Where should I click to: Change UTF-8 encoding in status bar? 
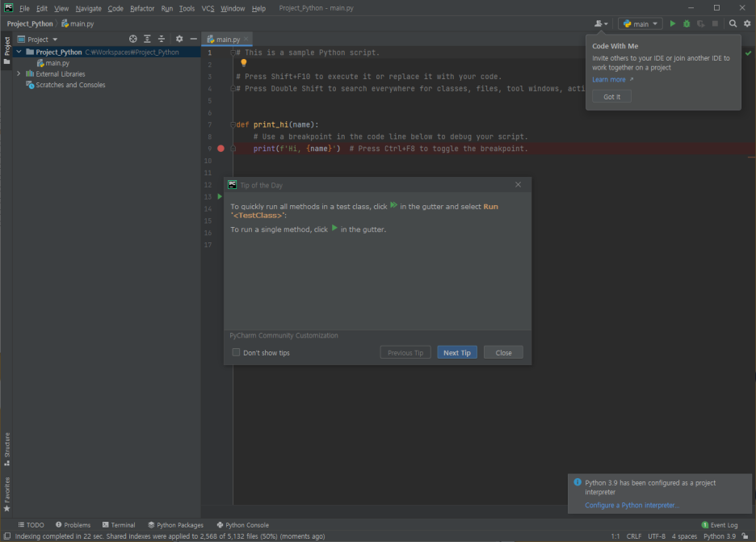coord(657,536)
